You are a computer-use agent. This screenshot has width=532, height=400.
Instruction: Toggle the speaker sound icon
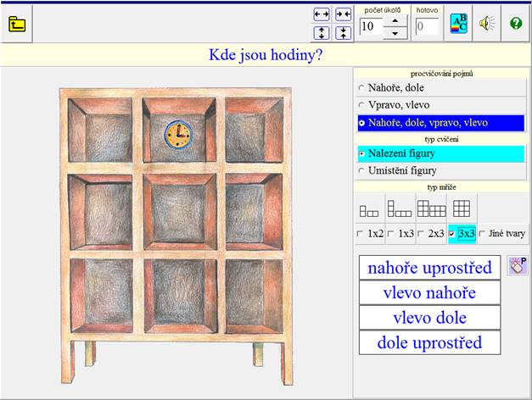(487, 24)
